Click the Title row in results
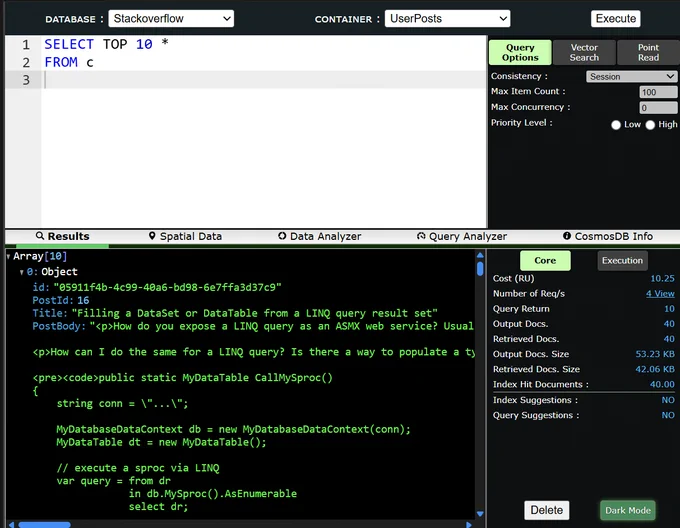Image resolution: width=680 pixels, height=528 pixels. 235,313
